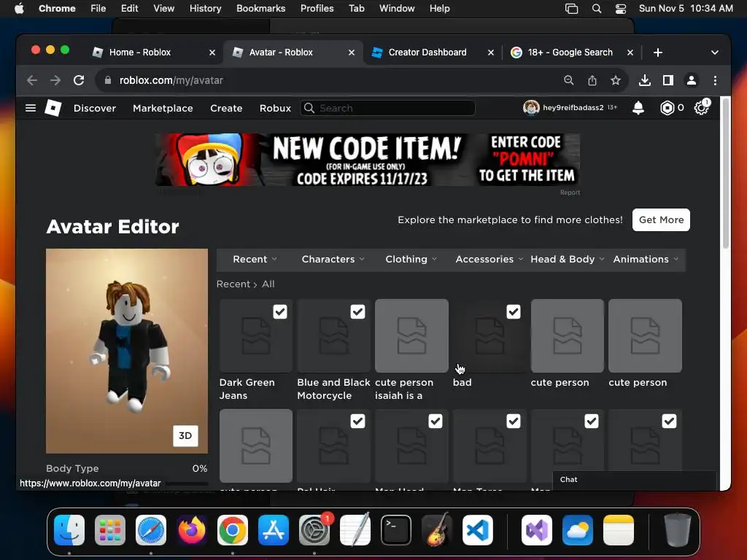747x560 pixels.
Task: Click the address bar URL
Action: point(171,80)
